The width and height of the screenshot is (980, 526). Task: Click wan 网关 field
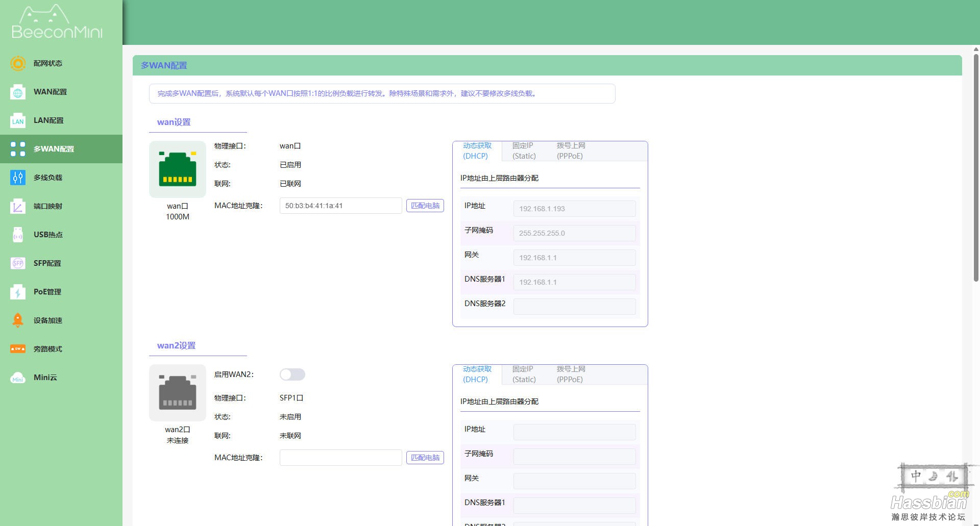click(x=575, y=258)
